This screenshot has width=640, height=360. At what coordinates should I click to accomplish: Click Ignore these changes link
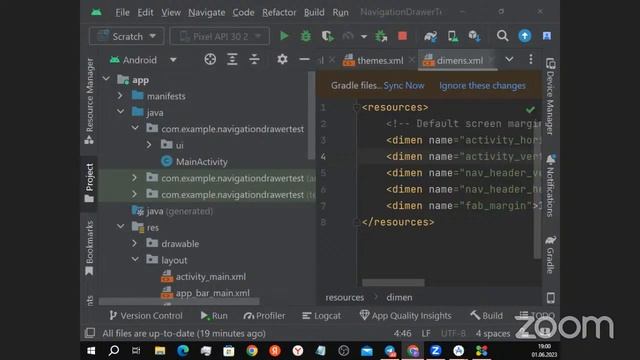482,85
